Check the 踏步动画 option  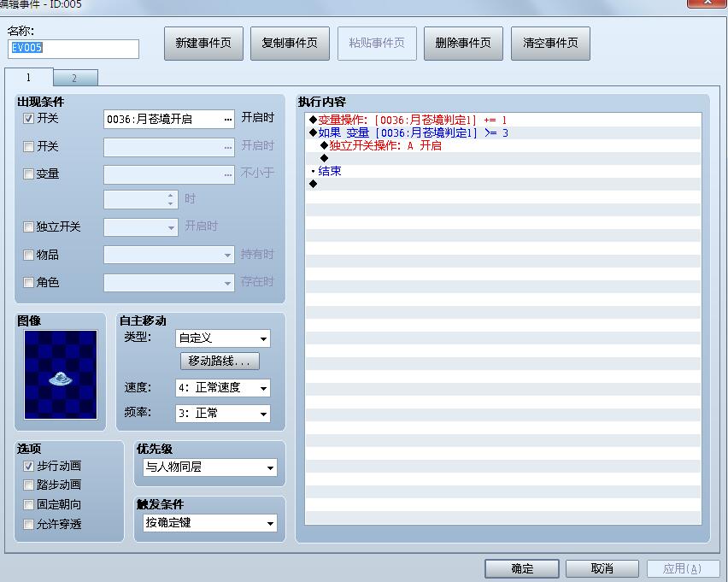28,485
